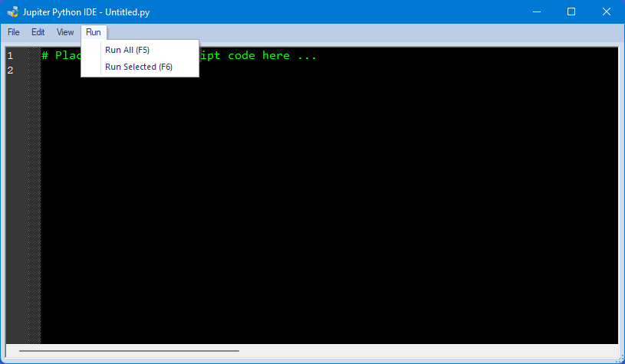Click the horizontal scrollbar thumb
The width and height of the screenshot is (625, 364).
[129, 351]
